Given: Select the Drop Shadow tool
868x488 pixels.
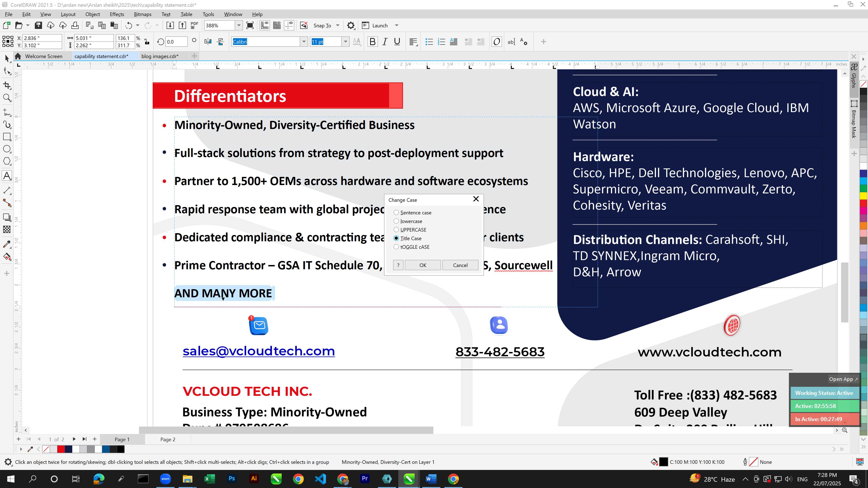Looking at the screenshot, I should 7,217.
